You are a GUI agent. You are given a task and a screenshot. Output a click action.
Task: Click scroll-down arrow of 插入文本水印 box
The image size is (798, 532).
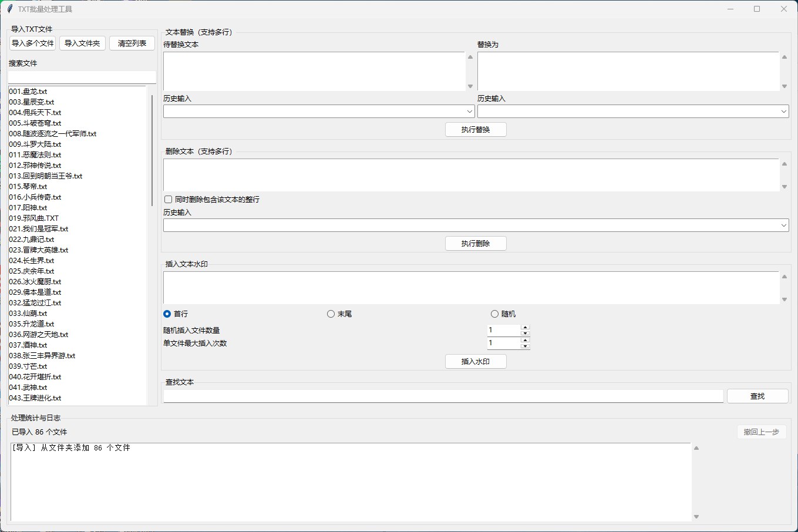(x=784, y=299)
